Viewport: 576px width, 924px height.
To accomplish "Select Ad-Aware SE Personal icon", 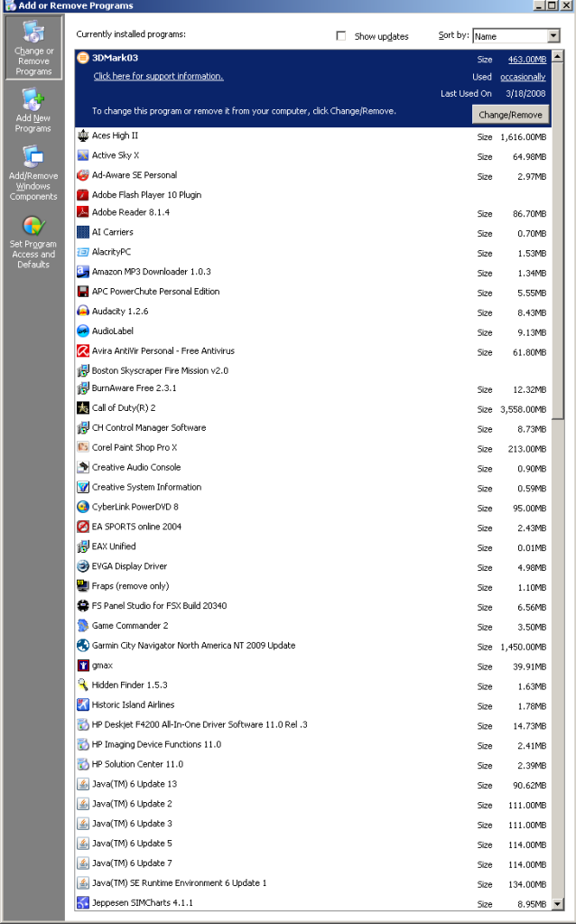I will pos(83,175).
